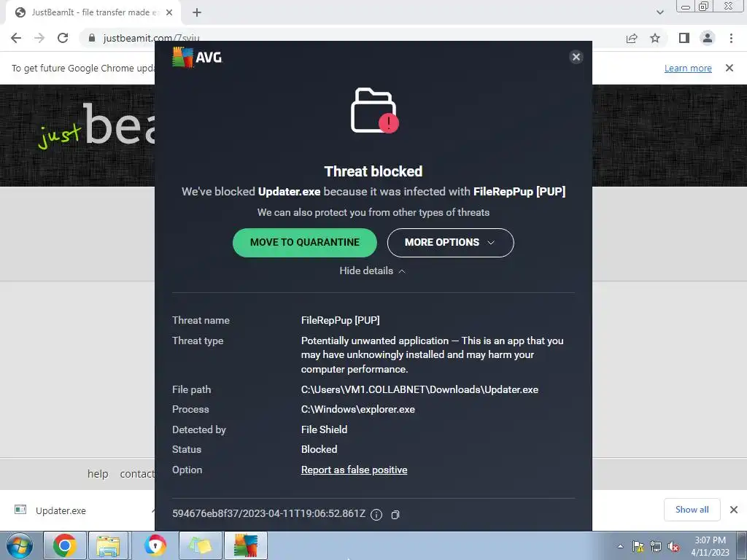The height and width of the screenshot is (560, 747).
Task: Click the site lock icon in address bar
Action: (92, 38)
